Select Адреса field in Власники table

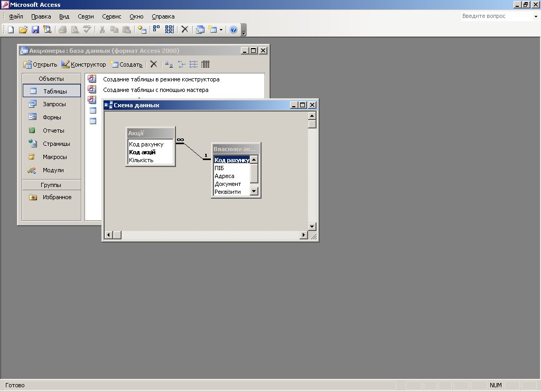[x=231, y=176]
